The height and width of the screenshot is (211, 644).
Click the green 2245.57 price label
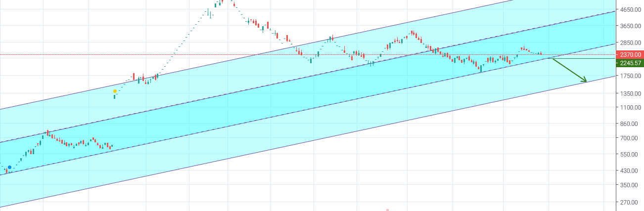(x=630, y=63)
